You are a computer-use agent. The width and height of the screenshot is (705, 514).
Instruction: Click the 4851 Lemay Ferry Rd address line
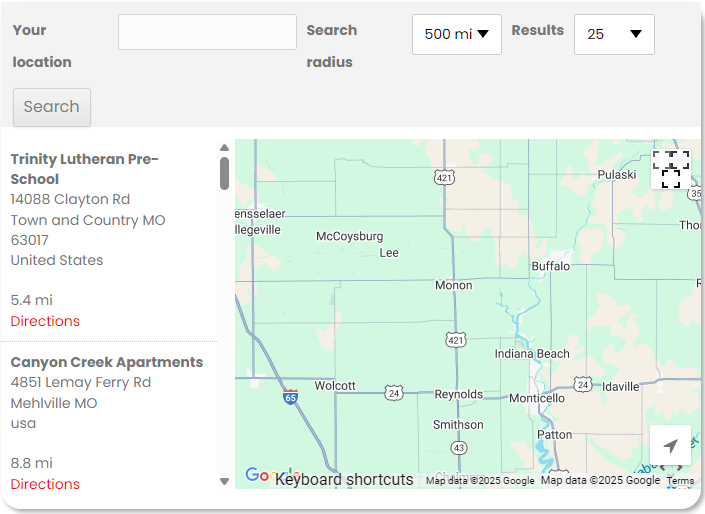[x=81, y=382]
